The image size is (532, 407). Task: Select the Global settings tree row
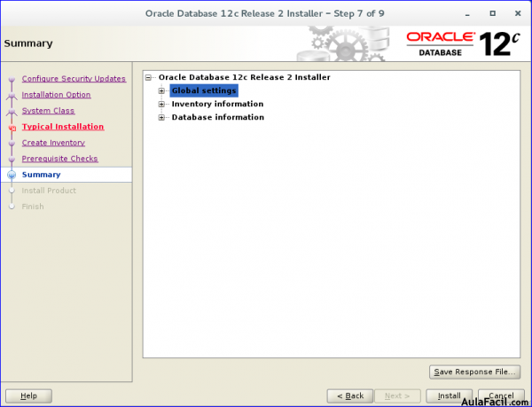pyautogui.click(x=204, y=90)
